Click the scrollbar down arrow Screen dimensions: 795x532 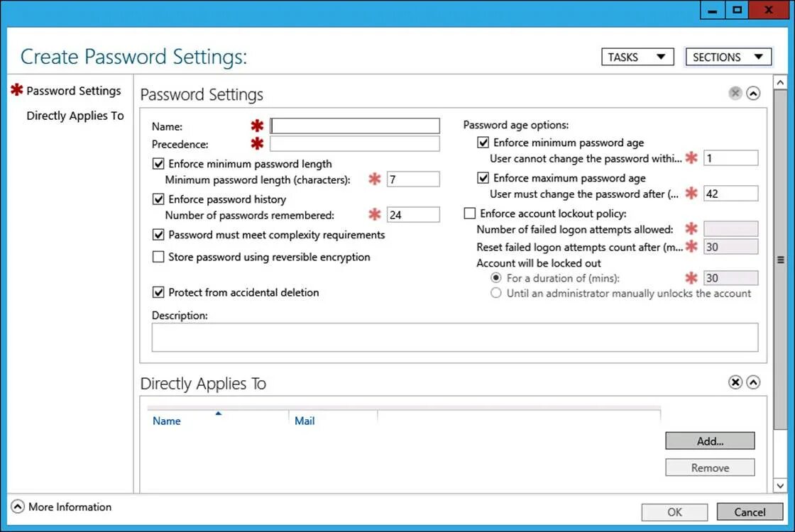coord(780,485)
